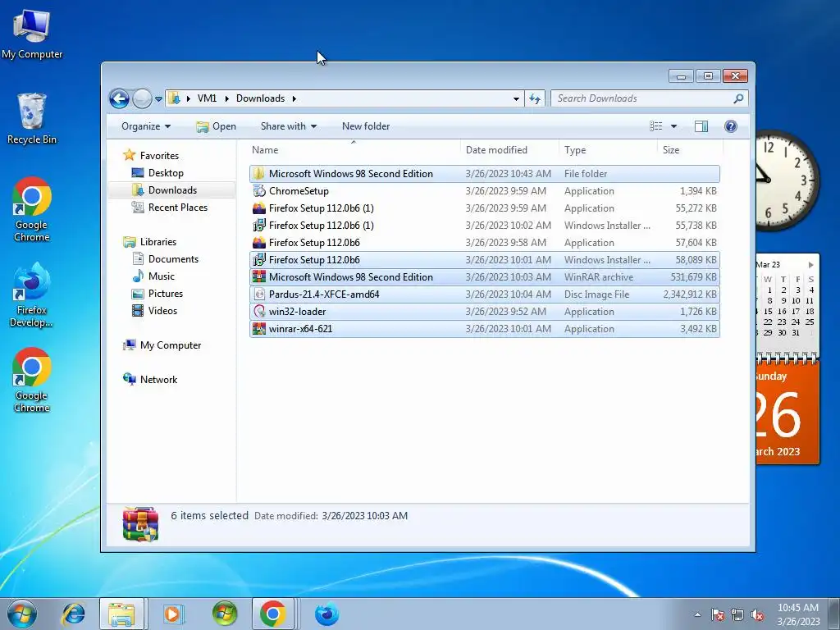Select the win32-loader application icon
The image size is (840, 630).
[259, 311]
